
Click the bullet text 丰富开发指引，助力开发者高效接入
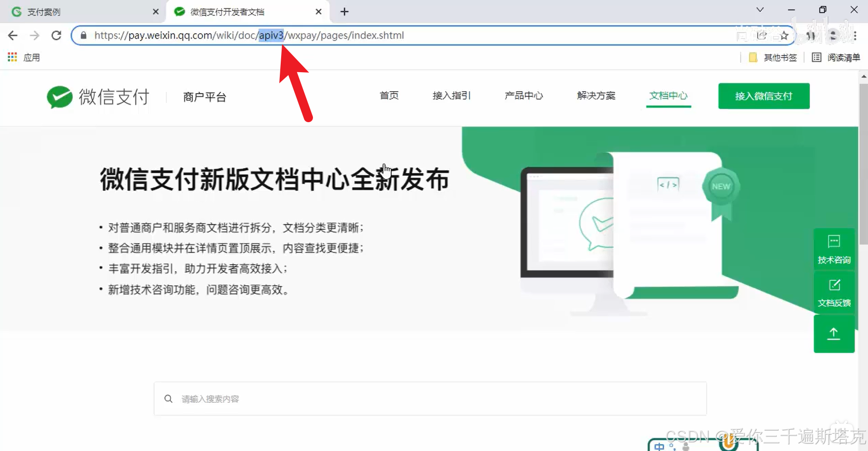198,268
